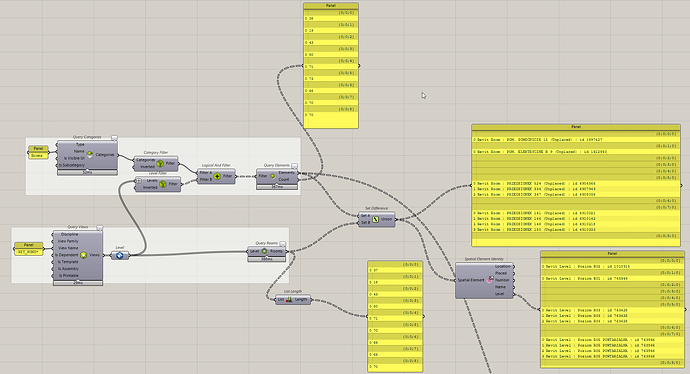Click the Set Difference component icon
The height and width of the screenshot is (374, 690).
(375, 219)
